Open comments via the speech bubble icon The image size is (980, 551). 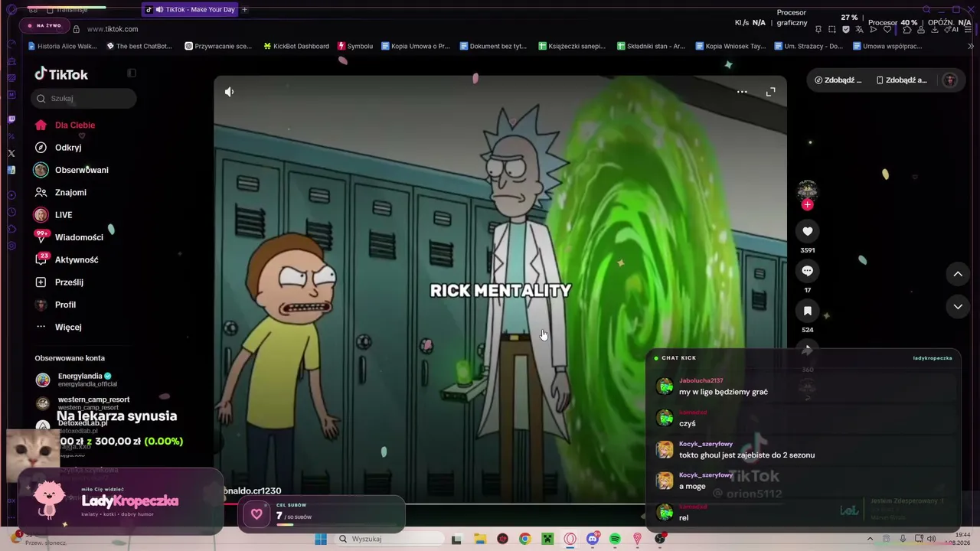coord(807,271)
